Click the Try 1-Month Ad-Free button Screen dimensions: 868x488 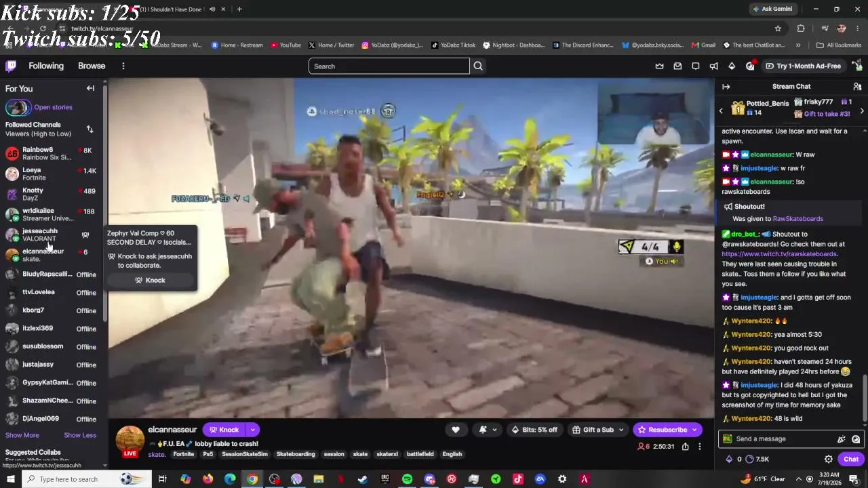tap(804, 66)
